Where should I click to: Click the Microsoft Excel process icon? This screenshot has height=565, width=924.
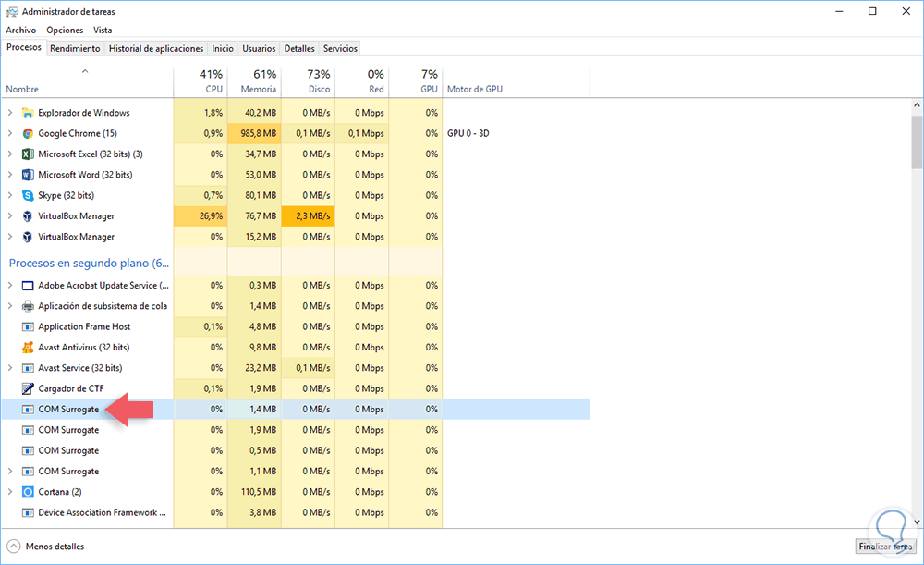(x=28, y=154)
